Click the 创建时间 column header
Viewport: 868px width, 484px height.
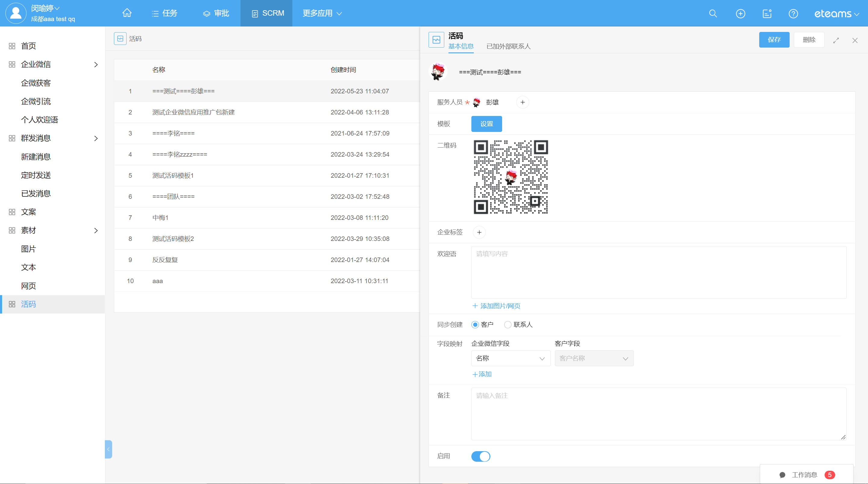point(343,70)
